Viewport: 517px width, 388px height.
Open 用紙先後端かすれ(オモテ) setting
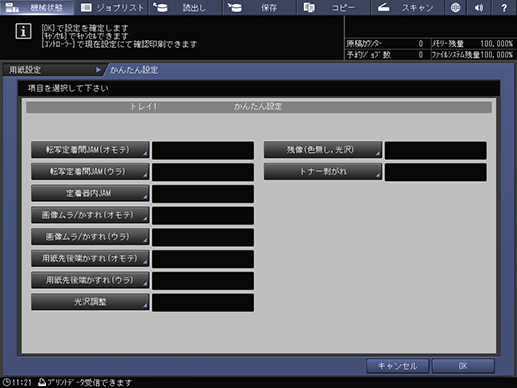click(90, 258)
